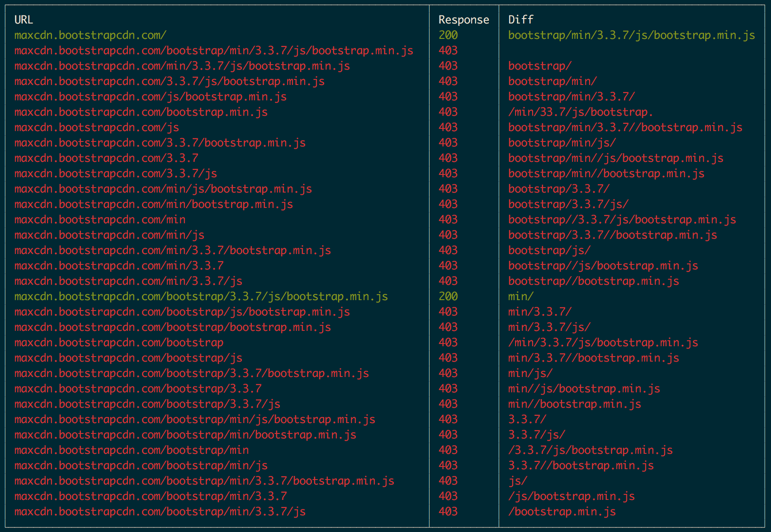771x532 pixels.
Task: Click the Response column header
Action: click(464, 20)
